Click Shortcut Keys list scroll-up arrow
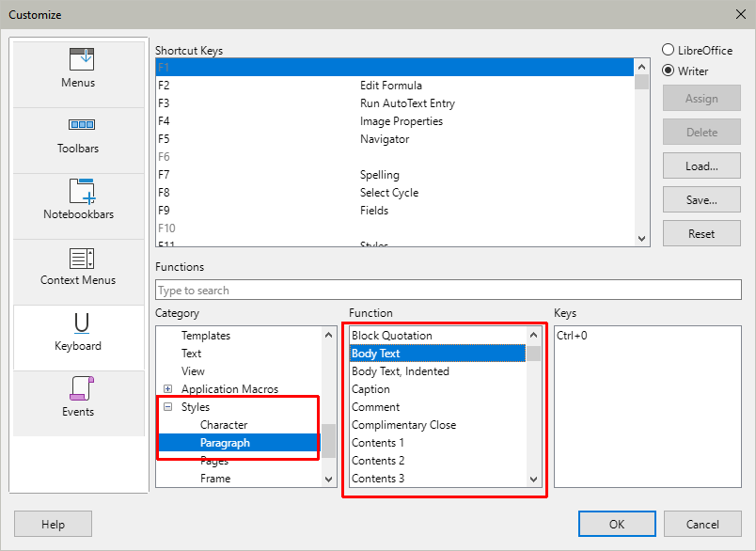 pyautogui.click(x=641, y=67)
